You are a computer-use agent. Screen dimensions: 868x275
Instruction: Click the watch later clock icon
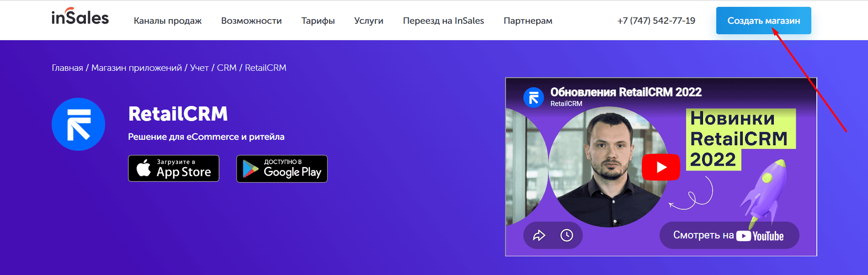[567, 235]
